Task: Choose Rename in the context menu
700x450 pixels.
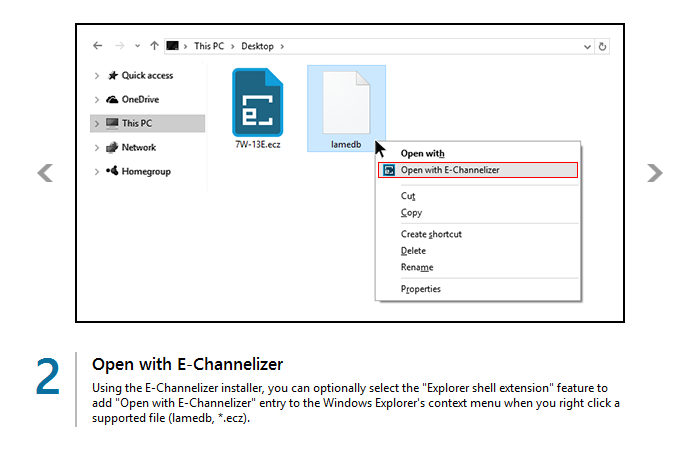Action: pyautogui.click(x=417, y=268)
